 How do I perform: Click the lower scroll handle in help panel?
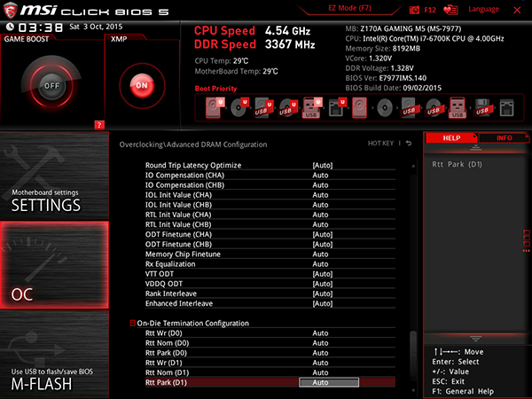point(475,339)
